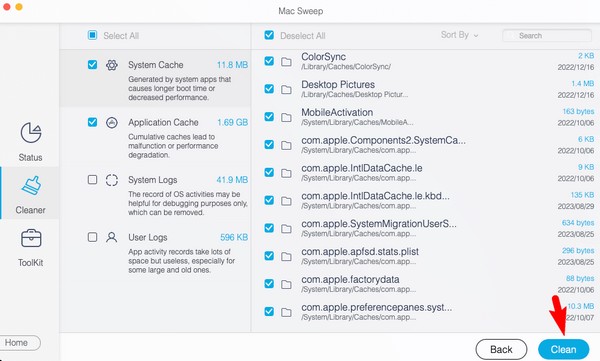Select the Cleaner broom icon
Viewport: 600px width, 361px height.
click(31, 186)
